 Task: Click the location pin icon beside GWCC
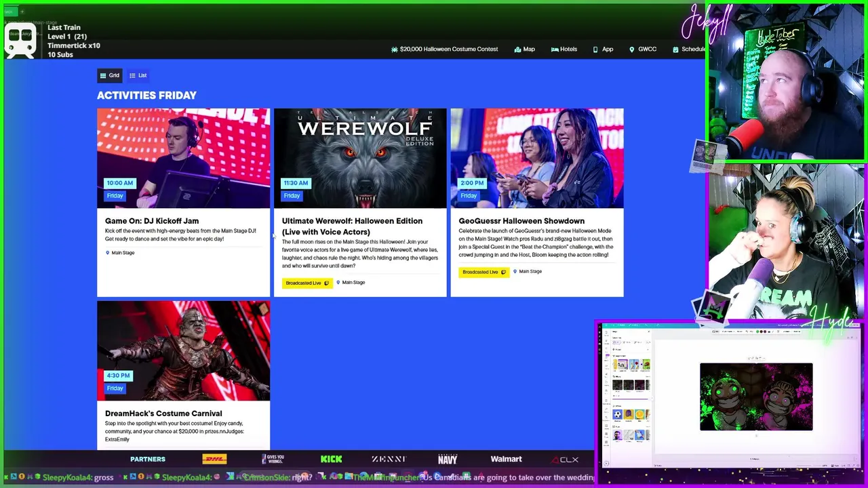pos(632,49)
